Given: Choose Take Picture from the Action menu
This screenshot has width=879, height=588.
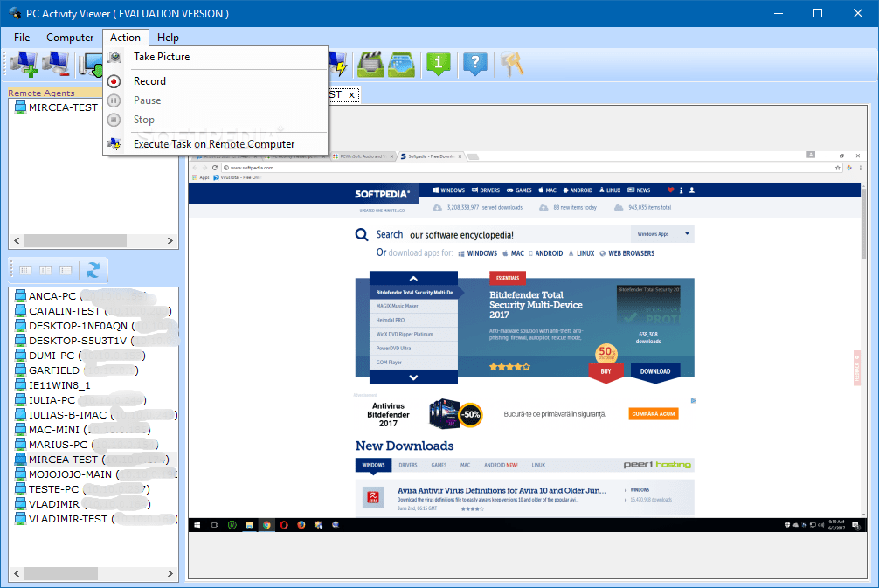Looking at the screenshot, I should (215, 57).
